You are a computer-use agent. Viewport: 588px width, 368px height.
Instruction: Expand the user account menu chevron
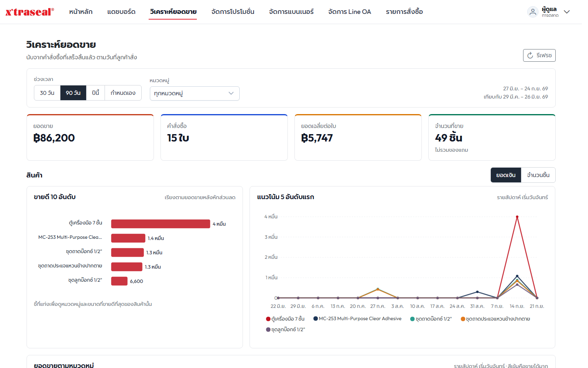[x=567, y=12]
